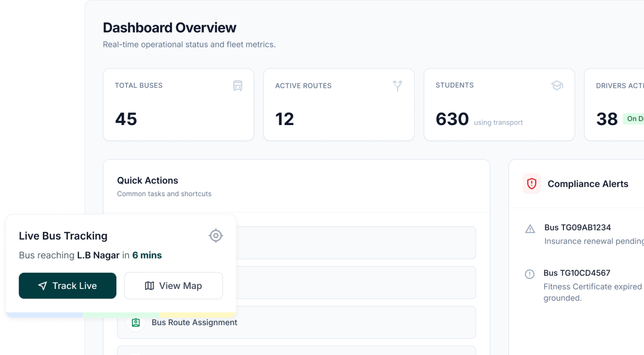
Task: Click the graduation cap icon in Students card
Action: 557,86
